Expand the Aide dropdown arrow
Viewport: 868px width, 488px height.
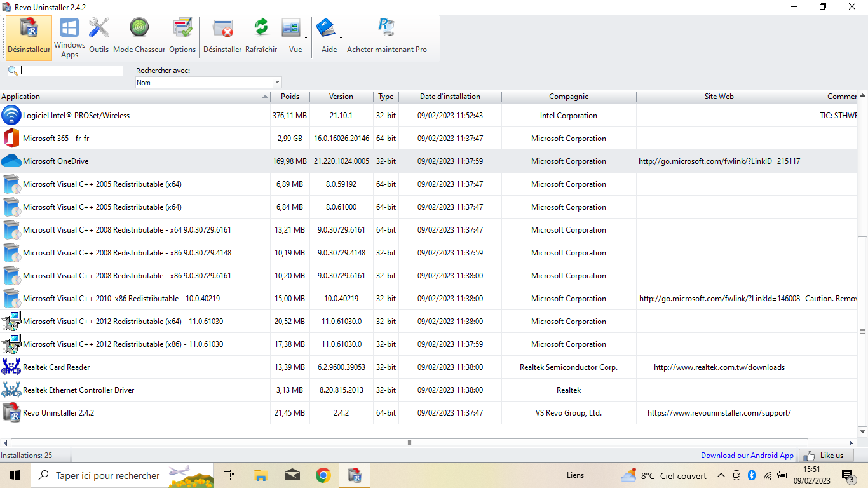point(341,38)
